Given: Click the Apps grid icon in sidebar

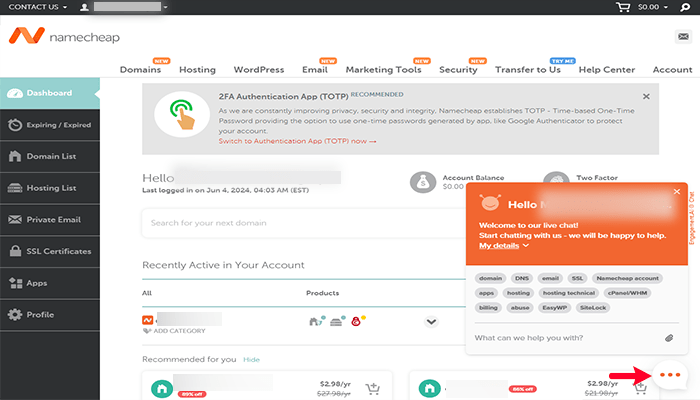Looking at the screenshot, I should point(15,283).
